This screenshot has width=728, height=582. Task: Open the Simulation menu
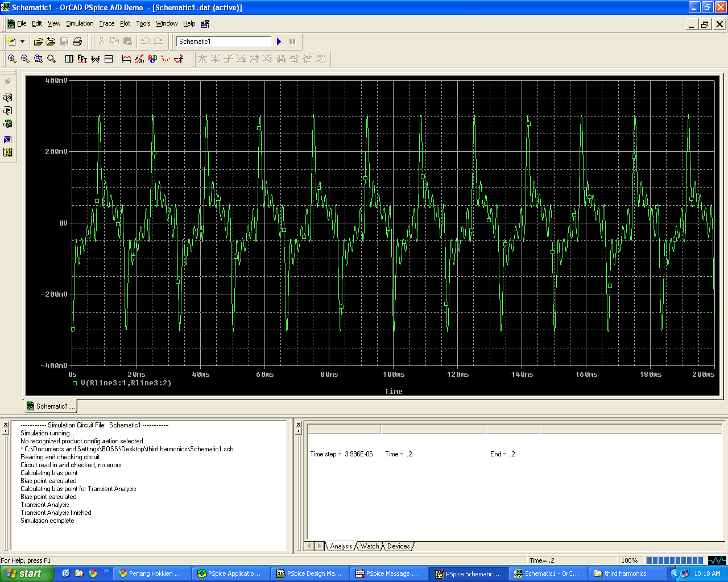point(80,23)
